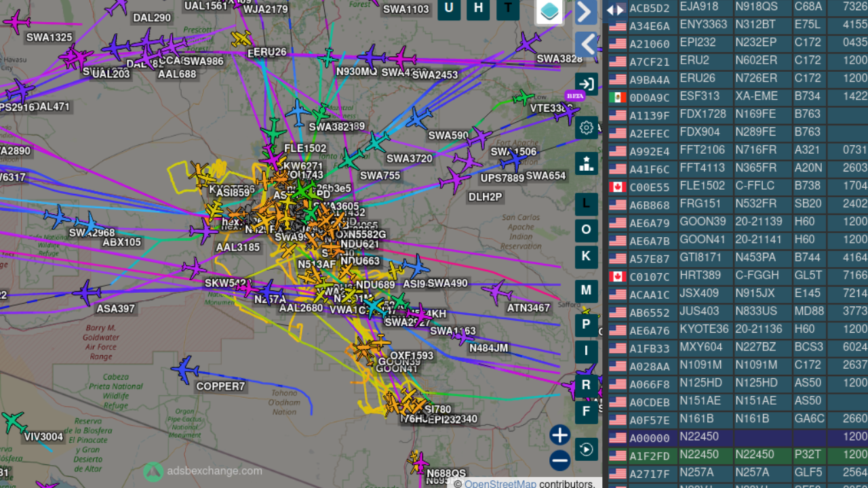This screenshot has width=868, height=488.
Task: Open the map layers selector icon
Action: (x=549, y=11)
